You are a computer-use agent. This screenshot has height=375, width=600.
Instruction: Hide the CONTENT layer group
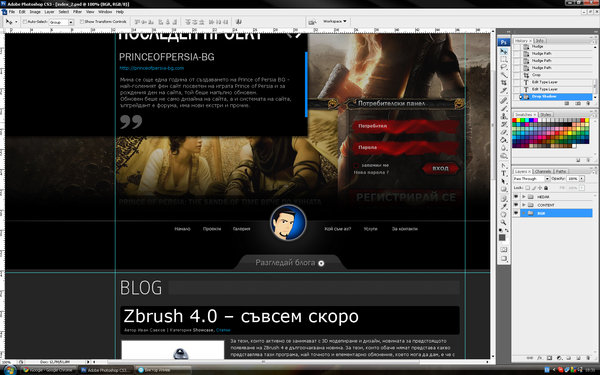[x=516, y=205]
